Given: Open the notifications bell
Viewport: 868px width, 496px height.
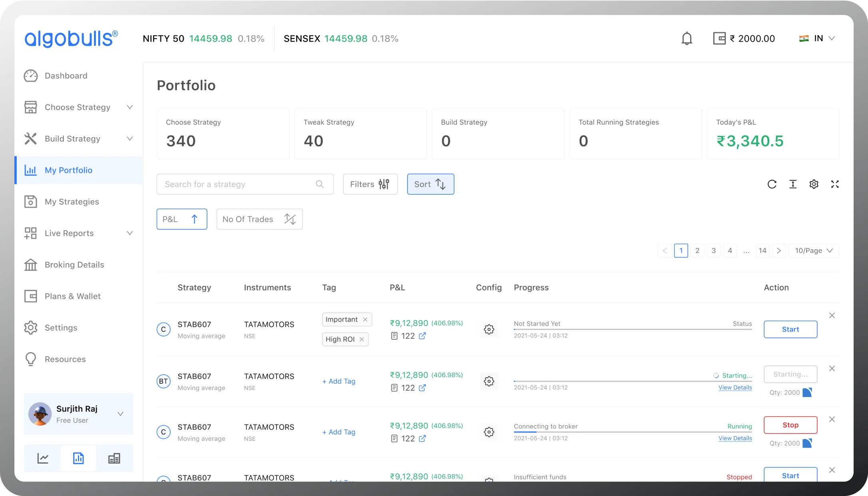Looking at the screenshot, I should (687, 38).
